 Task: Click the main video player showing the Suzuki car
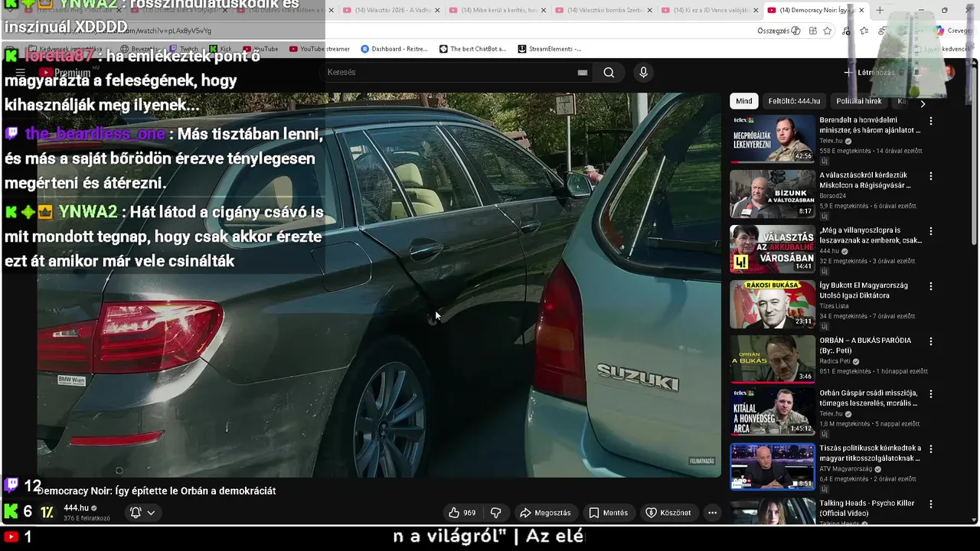click(x=379, y=285)
